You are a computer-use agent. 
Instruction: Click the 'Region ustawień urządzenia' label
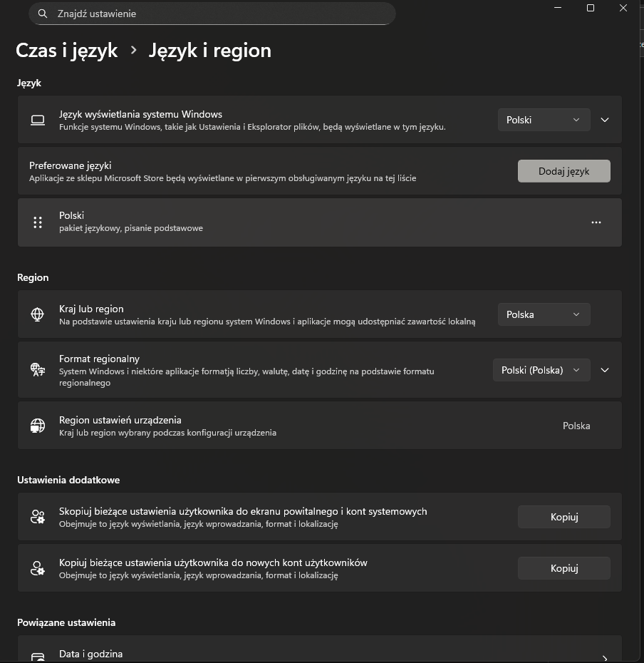click(x=120, y=421)
